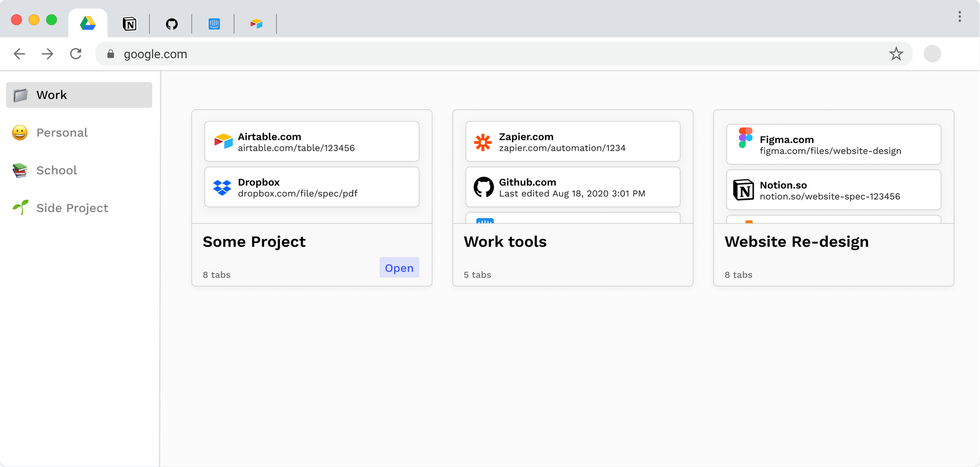
Task: Open the browser three-dot menu
Action: click(x=959, y=17)
